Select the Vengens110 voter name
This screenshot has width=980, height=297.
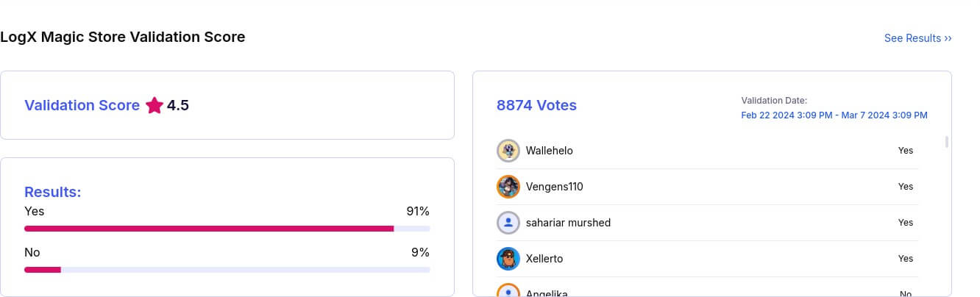pyautogui.click(x=554, y=186)
